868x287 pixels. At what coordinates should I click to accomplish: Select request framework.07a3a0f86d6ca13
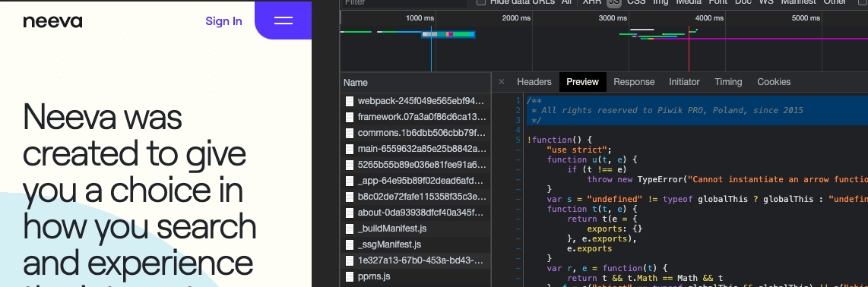415,117
